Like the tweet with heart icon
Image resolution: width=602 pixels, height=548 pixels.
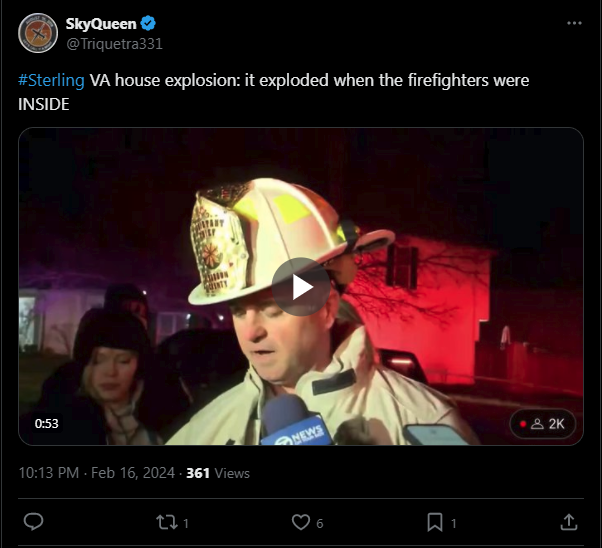point(301,522)
